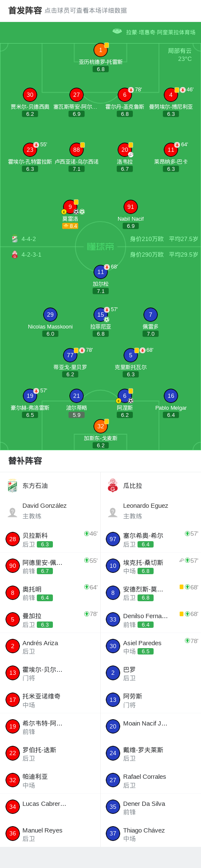The width and height of the screenshot is (201, 868).
Task: Open red player 9 莫雷洛 details
Action: [x=70, y=207]
